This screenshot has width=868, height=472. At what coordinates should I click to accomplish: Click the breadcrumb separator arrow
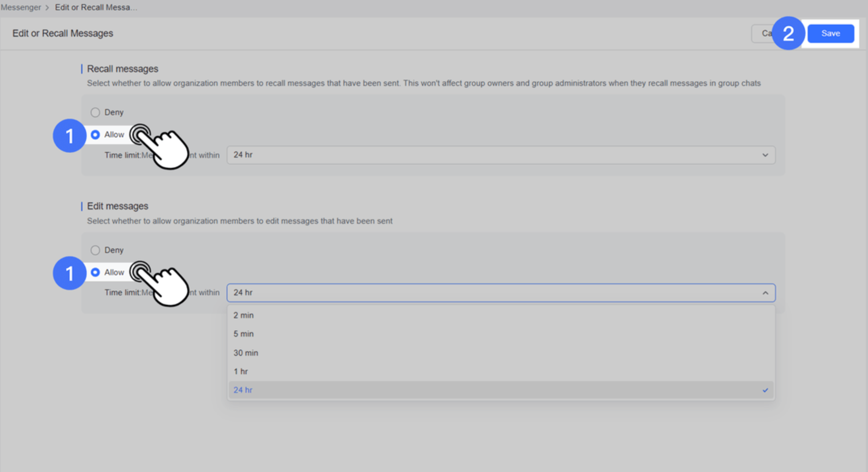click(x=47, y=7)
